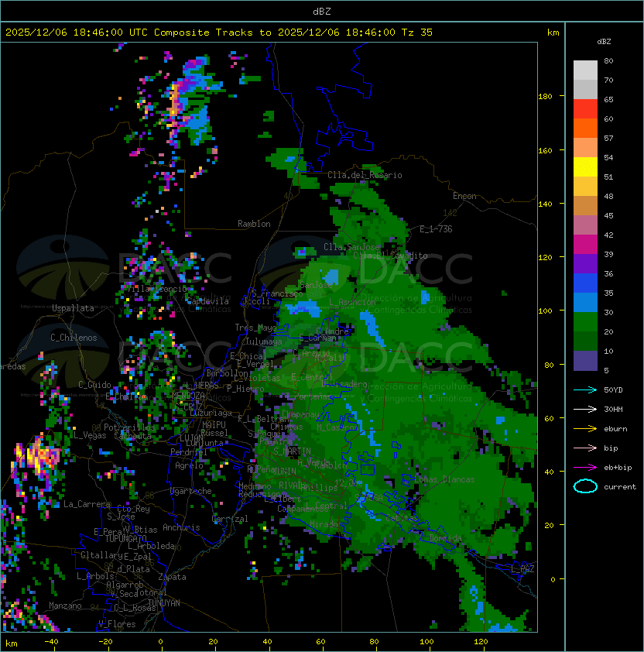Click the V_Flores place label
The image size is (644, 652).
[x=117, y=624]
